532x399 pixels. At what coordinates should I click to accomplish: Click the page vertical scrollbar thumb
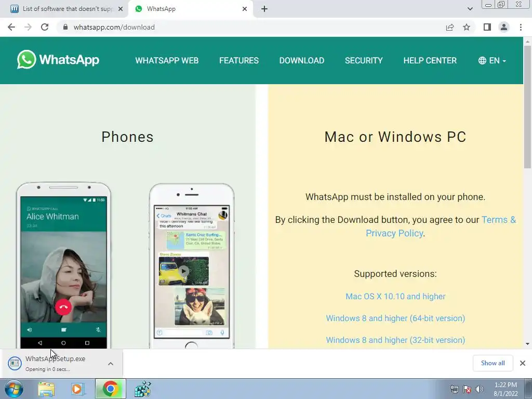coord(527,107)
